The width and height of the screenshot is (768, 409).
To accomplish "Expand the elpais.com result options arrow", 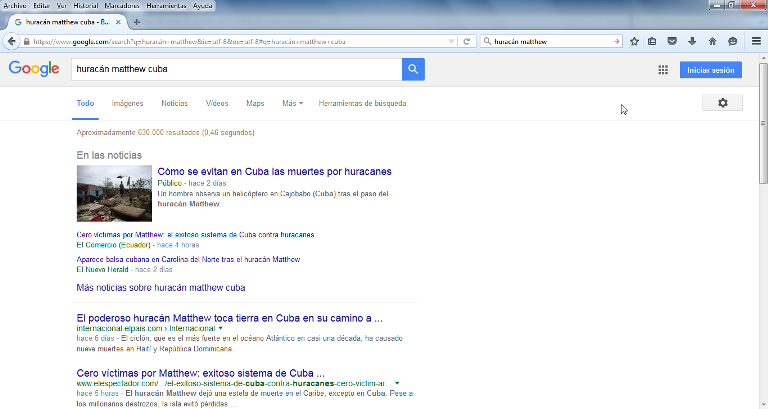I will pyautogui.click(x=221, y=328).
